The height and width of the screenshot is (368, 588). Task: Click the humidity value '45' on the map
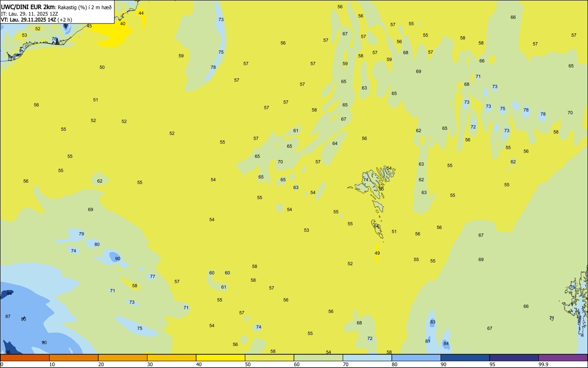coord(89,26)
